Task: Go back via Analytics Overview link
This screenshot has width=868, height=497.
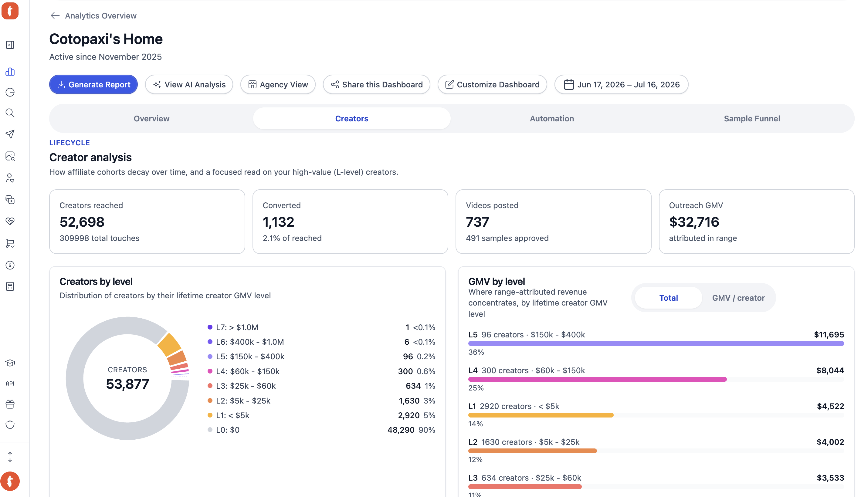Action: point(101,16)
